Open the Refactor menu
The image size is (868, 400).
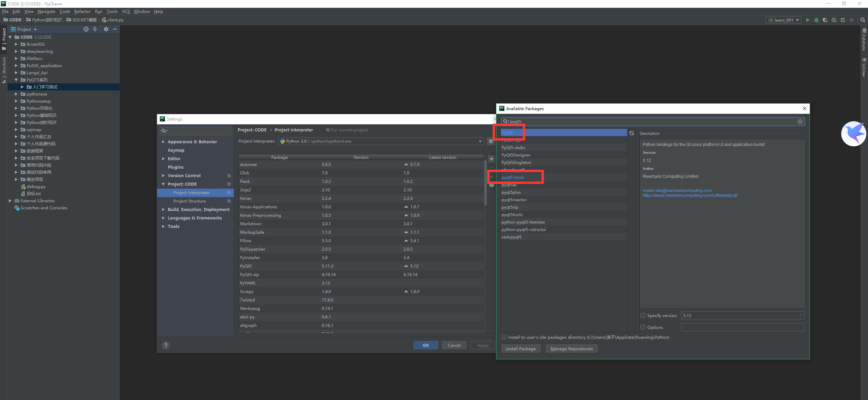click(82, 11)
